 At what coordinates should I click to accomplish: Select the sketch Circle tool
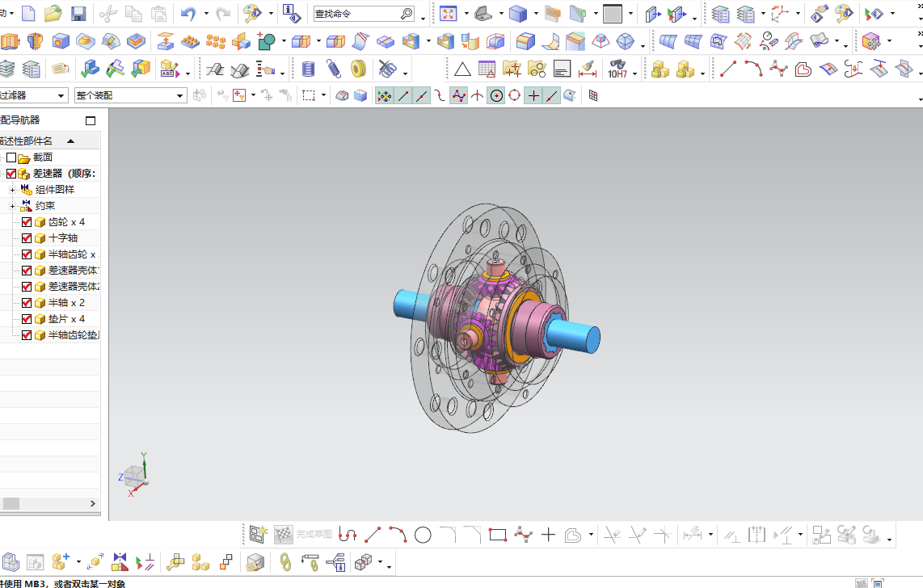(x=423, y=535)
